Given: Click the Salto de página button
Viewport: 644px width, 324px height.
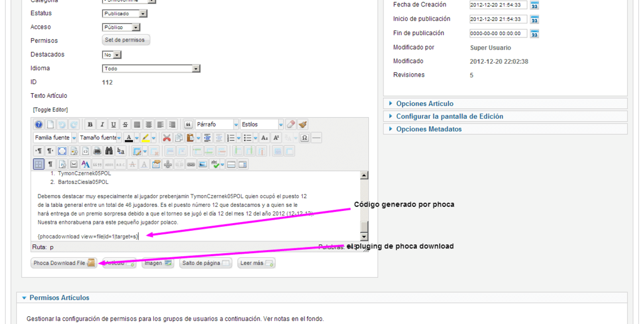Looking at the screenshot, I should (205, 263).
